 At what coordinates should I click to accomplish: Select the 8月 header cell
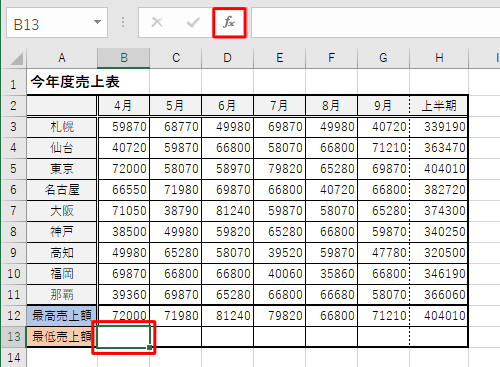[332, 106]
